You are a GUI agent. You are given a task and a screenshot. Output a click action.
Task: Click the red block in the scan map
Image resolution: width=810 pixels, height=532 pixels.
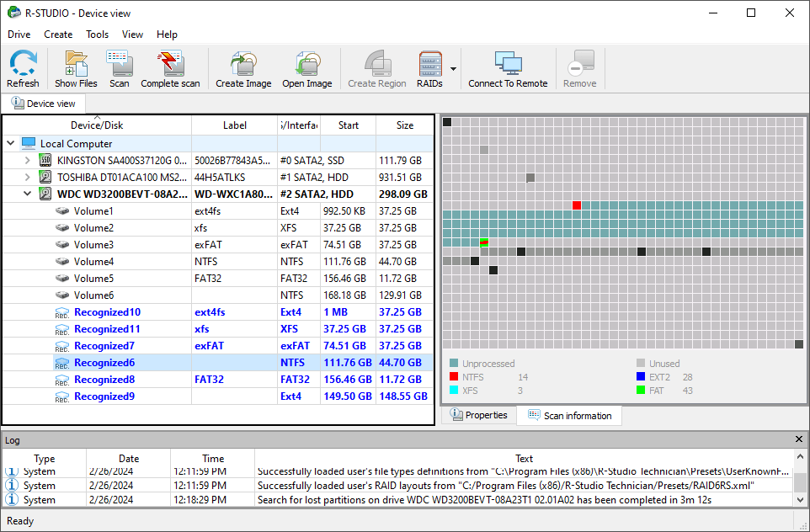coord(577,205)
